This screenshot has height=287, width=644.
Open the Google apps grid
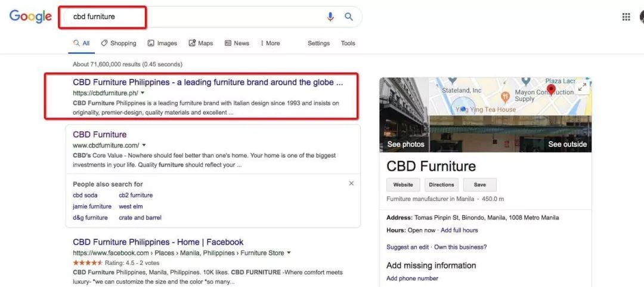click(626, 17)
